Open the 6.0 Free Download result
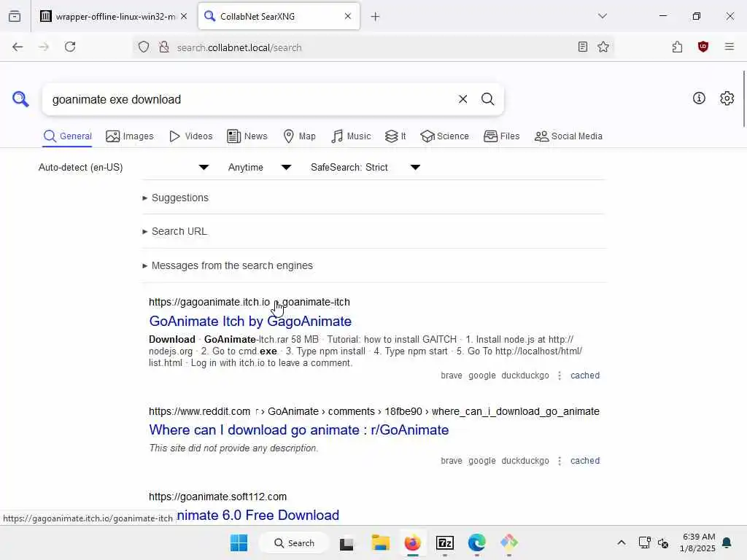This screenshot has height=560, width=747. (258, 515)
